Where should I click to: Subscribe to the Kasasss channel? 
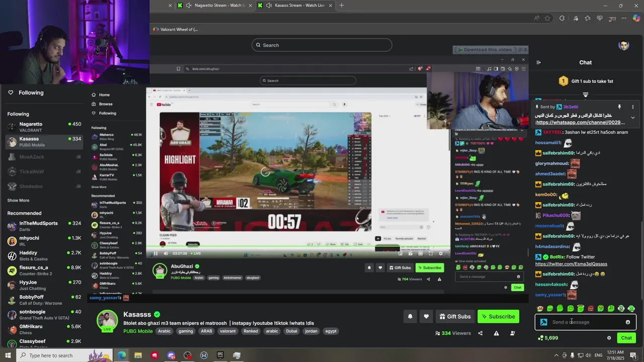point(498,316)
